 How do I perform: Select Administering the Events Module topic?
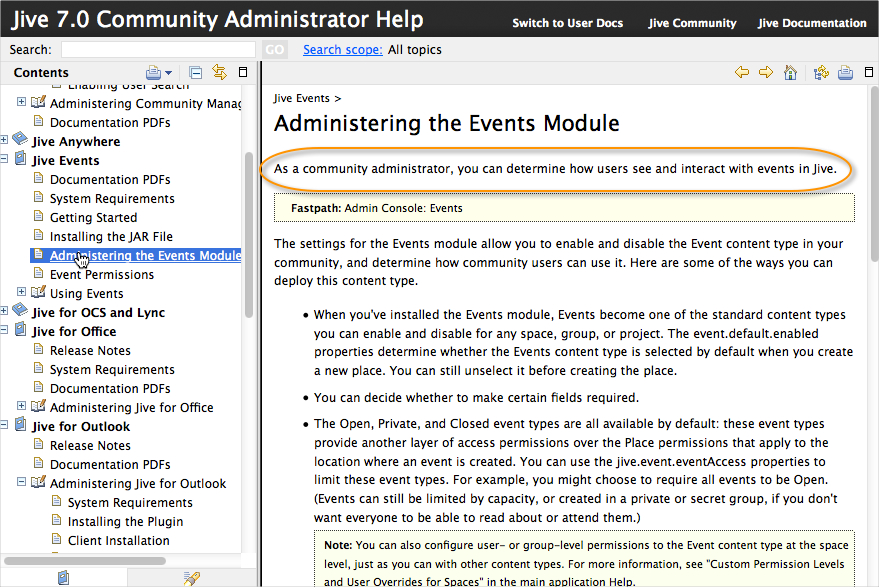point(145,256)
